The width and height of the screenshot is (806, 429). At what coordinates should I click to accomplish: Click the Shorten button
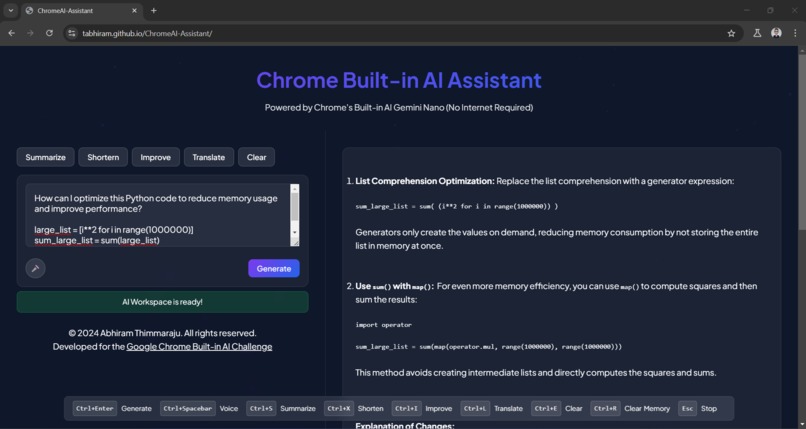pos(103,157)
